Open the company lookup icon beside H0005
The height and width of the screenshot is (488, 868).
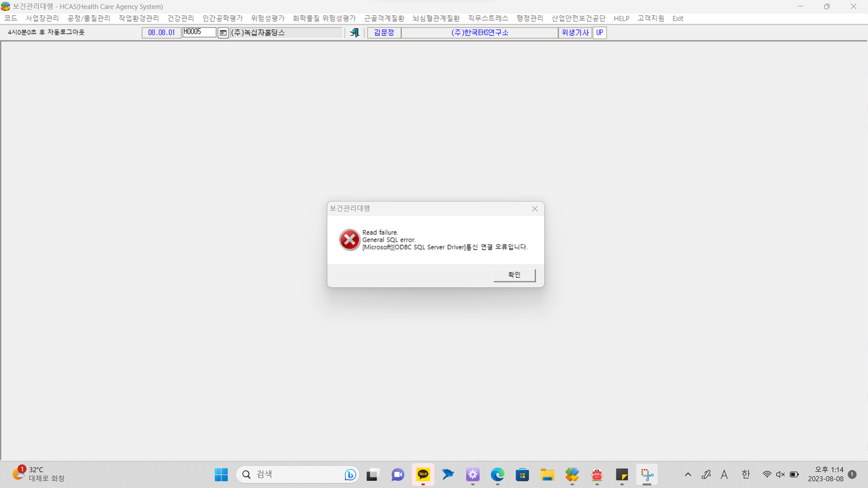(x=223, y=33)
